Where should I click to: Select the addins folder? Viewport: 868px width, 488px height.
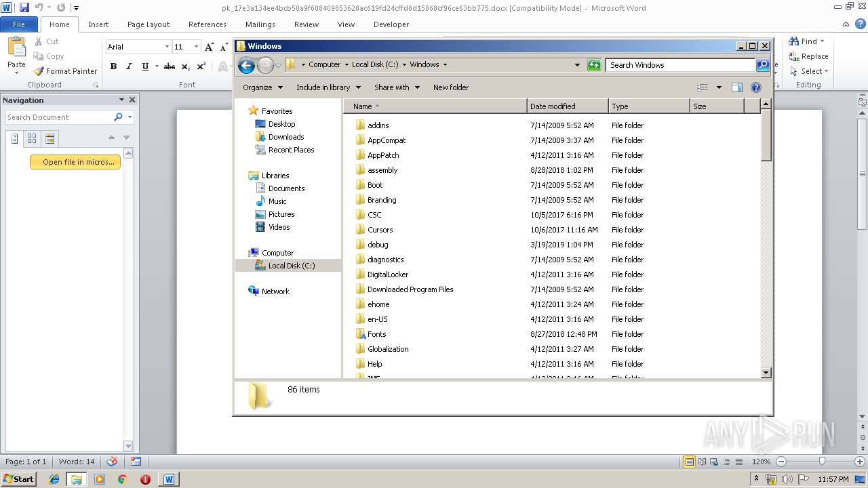coord(378,125)
